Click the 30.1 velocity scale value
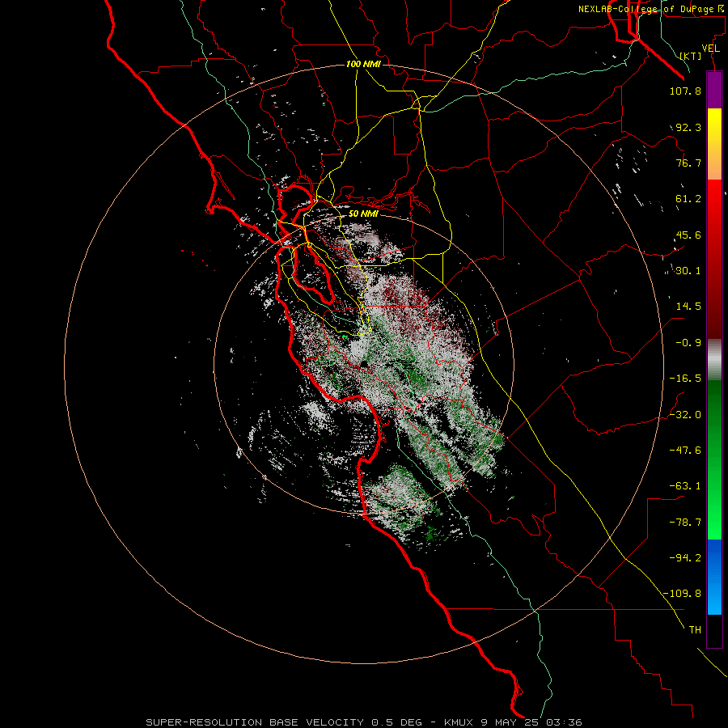 (x=688, y=271)
